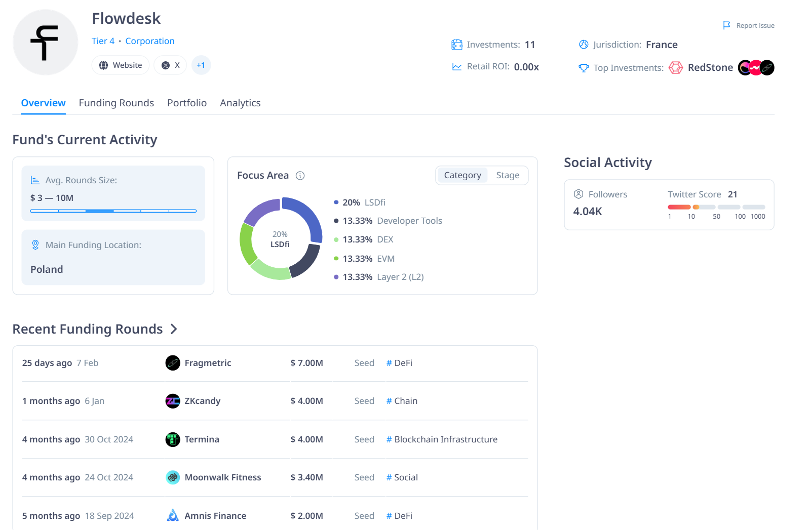Click the Layer 2 (L2) legend entry

[x=379, y=277]
